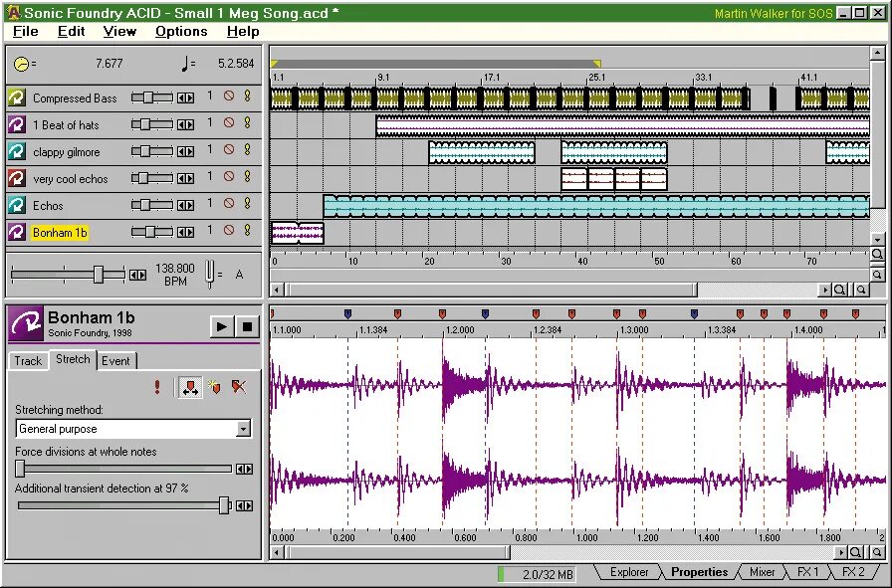
Task: Click the very cool echos track icon
Action: click(17, 178)
